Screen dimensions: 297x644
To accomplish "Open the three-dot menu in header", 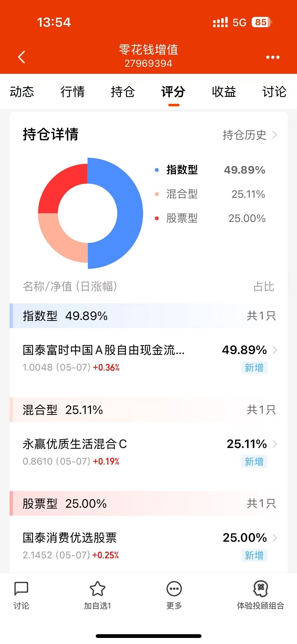I will point(273,57).
